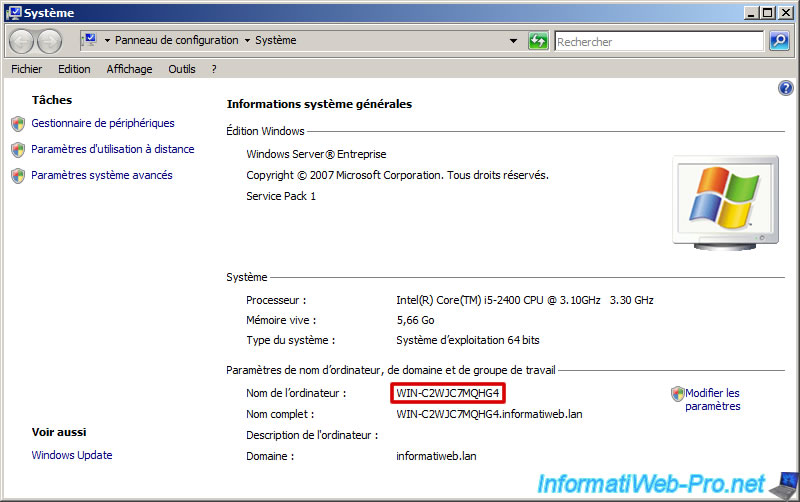Open the ? help menu

tap(214, 69)
